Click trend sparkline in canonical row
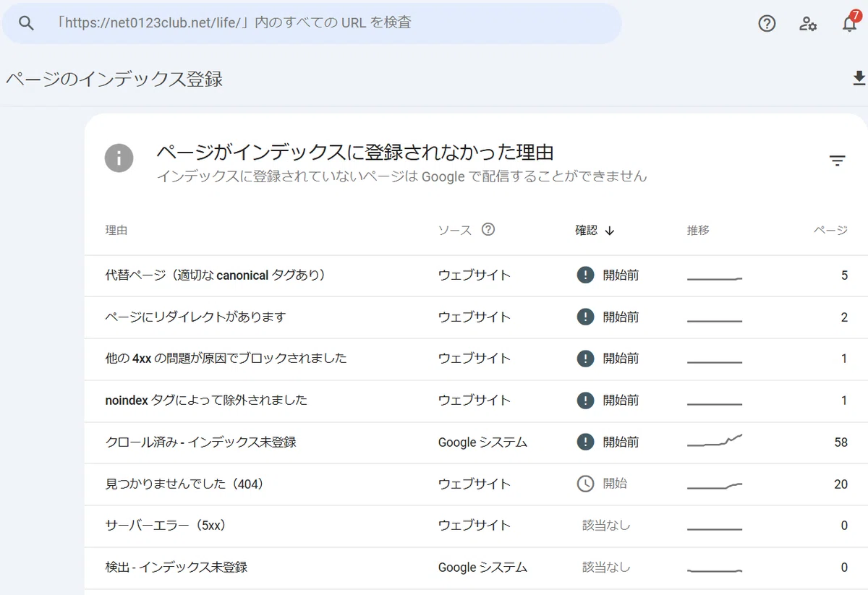Screen dimensions: 868x595 click(x=715, y=278)
